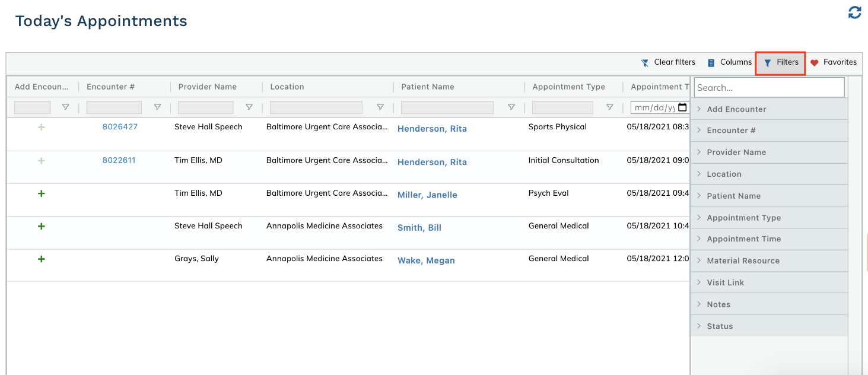The height and width of the screenshot is (375, 868).
Task: Select Tim Ellis, MD in Psych Eval row
Action: pos(198,193)
